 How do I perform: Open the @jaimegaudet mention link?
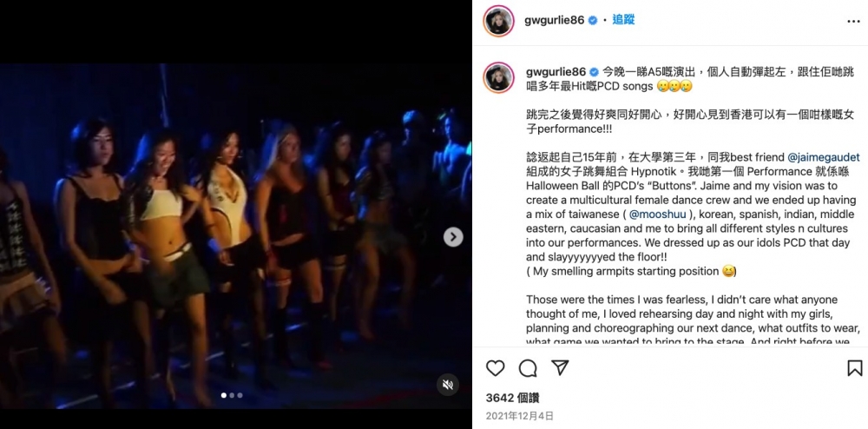(x=823, y=157)
